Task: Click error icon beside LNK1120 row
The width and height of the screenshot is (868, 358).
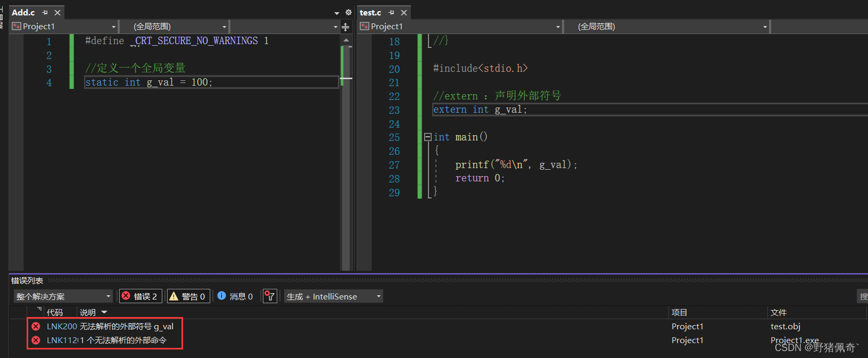Action: pos(36,340)
